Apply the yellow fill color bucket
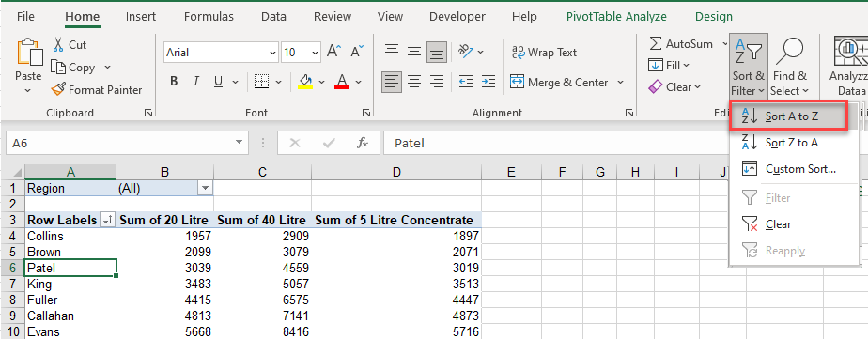 tap(305, 82)
